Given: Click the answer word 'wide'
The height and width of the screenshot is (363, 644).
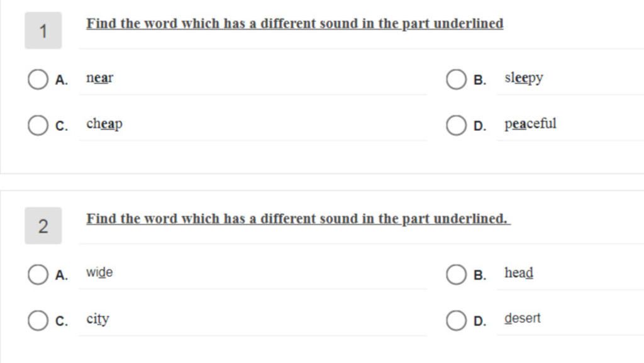Looking at the screenshot, I should 99,272.
